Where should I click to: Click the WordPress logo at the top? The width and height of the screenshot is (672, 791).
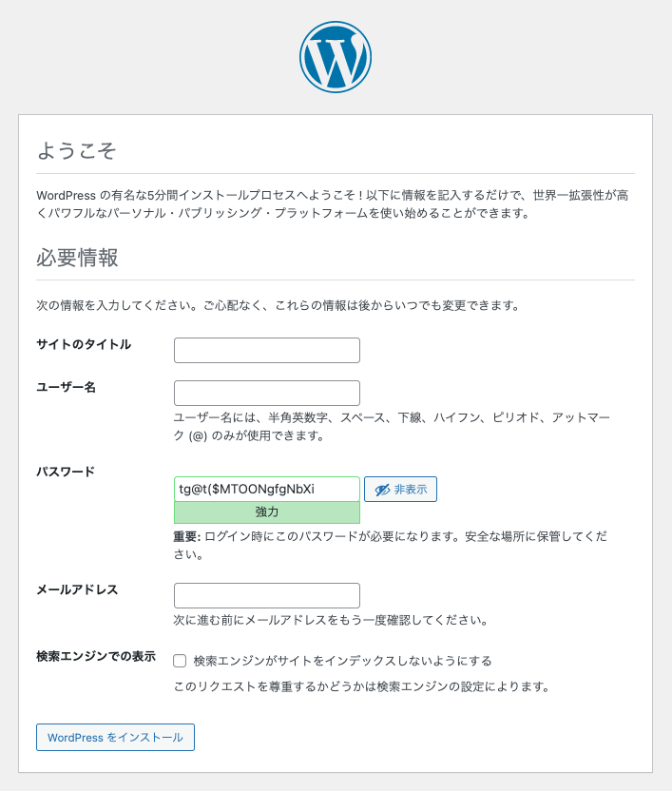coord(336,55)
